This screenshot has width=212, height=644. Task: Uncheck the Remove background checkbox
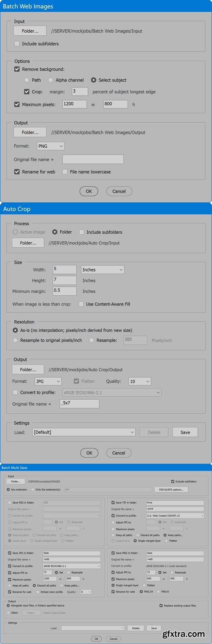pos(17,69)
